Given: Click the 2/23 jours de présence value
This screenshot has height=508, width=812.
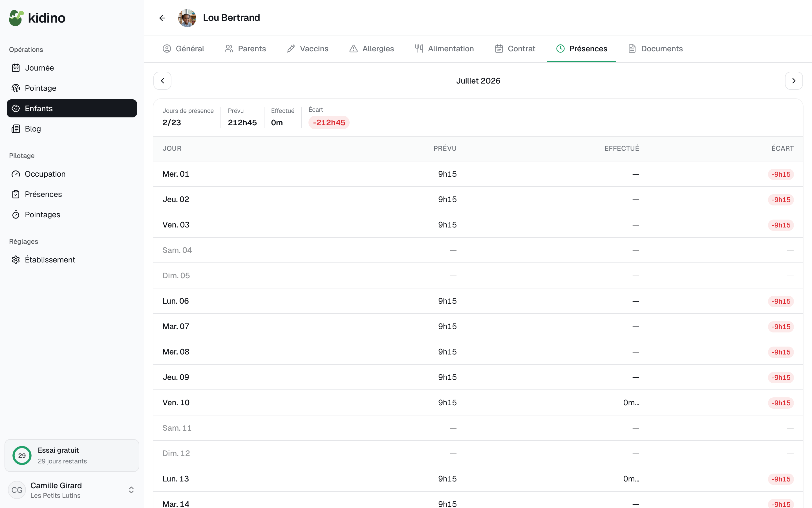Looking at the screenshot, I should click(172, 123).
